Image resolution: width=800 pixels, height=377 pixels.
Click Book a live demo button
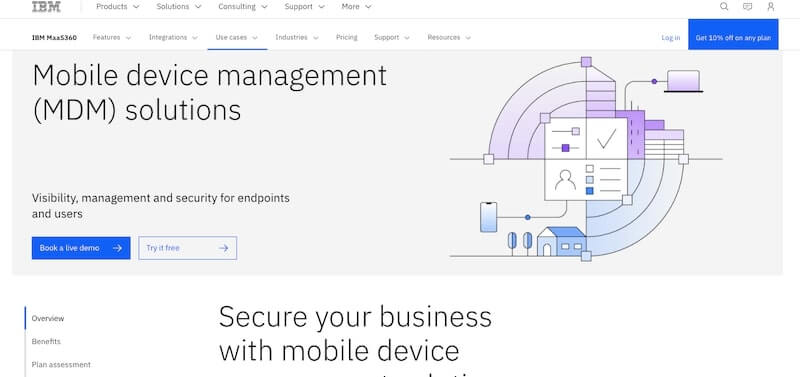point(81,248)
